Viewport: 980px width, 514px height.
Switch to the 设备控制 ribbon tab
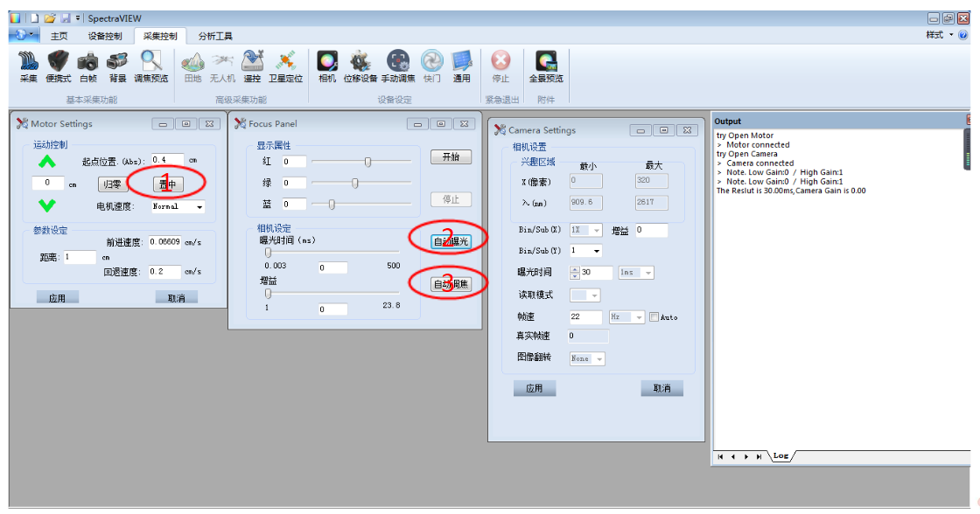pyautogui.click(x=105, y=36)
